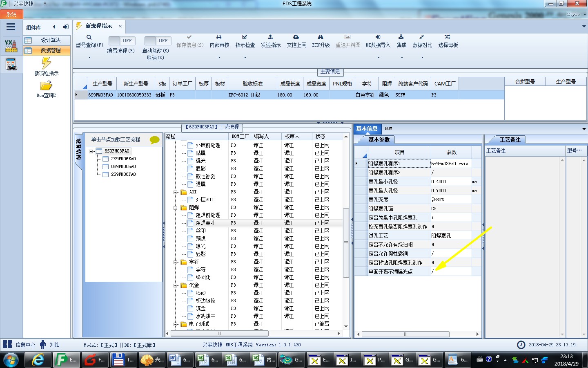Click the 阻焊塞孔程序1 parameter value field
588x368 pixels.
click(x=451, y=164)
